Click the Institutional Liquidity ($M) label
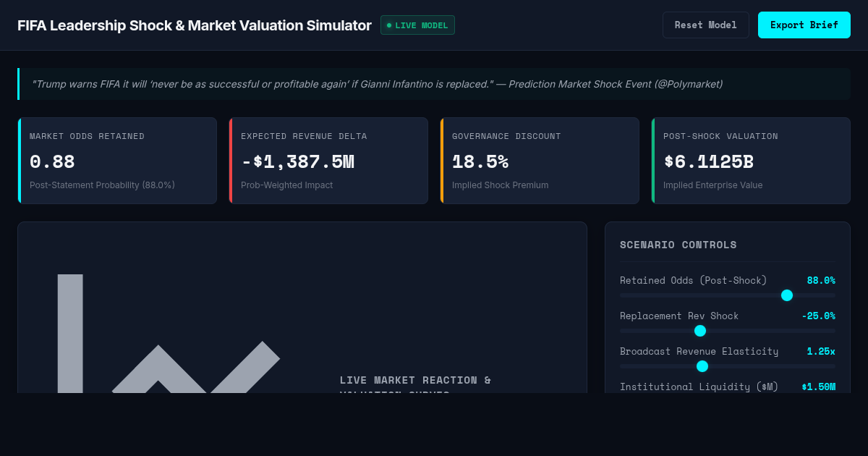 click(699, 387)
